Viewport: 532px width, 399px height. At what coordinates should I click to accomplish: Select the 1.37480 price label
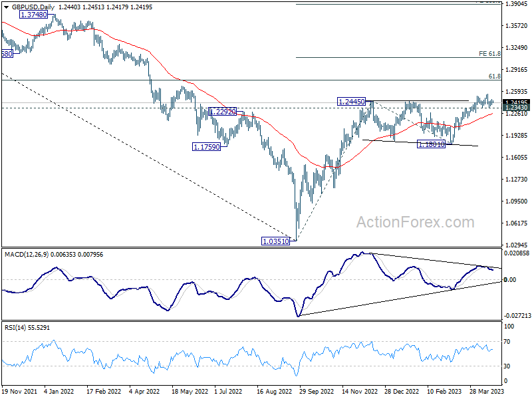click(x=33, y=15)
